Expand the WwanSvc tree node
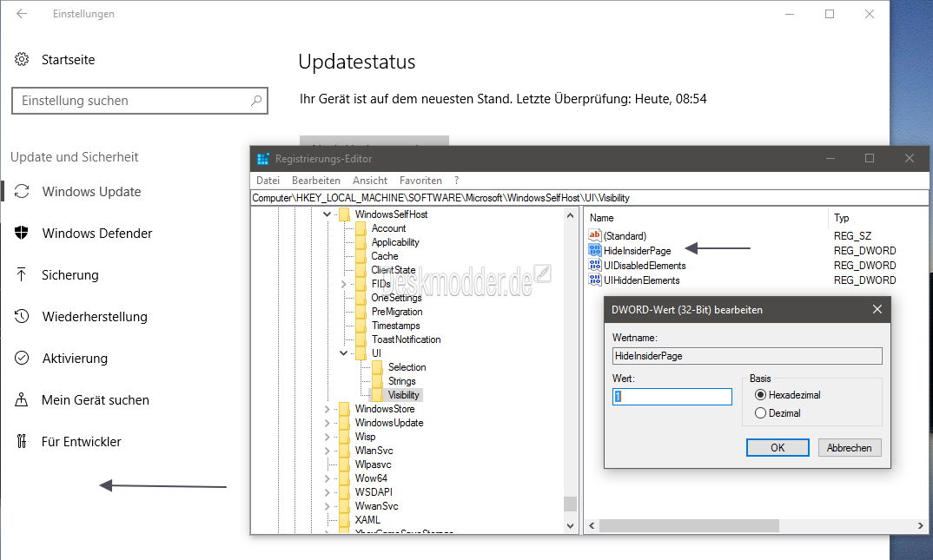The image size is (933, 560). click(327, 506)
